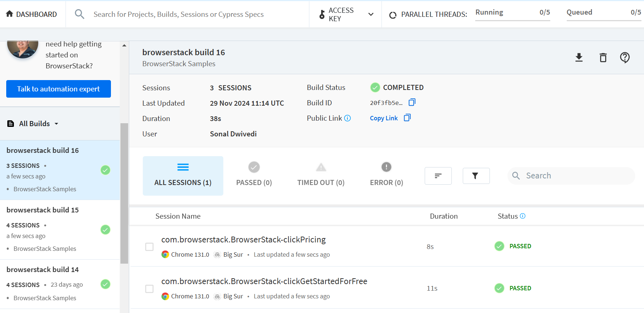Image resolution: width=644 pixels, height=313 pixels.
Task: Click the Session Name column header
Action: tap(178, 216)
